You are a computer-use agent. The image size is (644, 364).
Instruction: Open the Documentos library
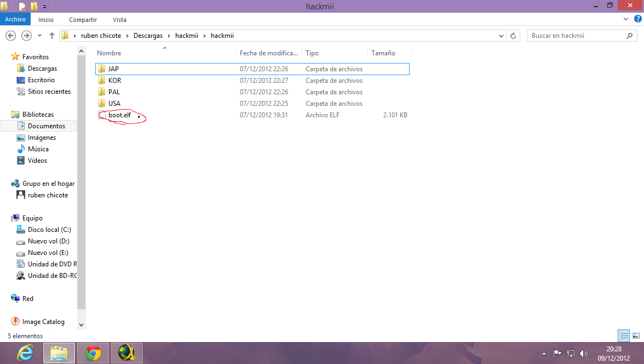(x=47, y=126)
